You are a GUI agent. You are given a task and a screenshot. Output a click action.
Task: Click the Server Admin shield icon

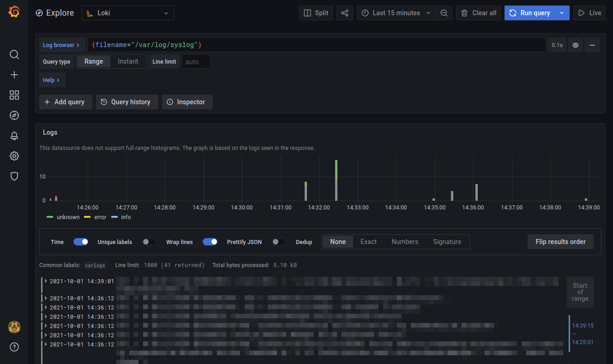coord(14,176)
